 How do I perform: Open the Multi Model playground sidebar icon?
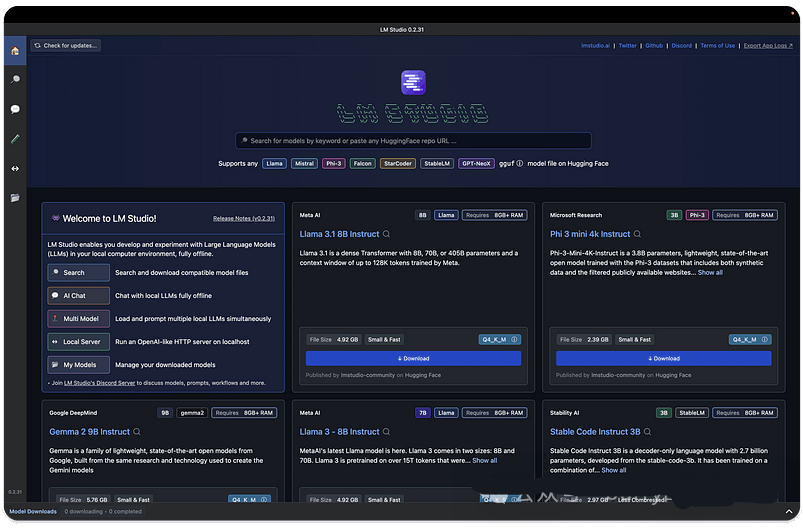point(15,139)
